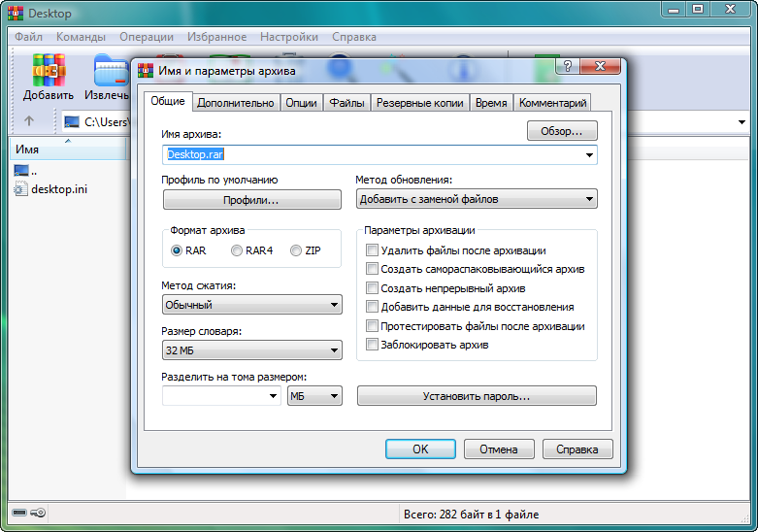Enable Удалить файлы после архивации

(x=372, y=250)
